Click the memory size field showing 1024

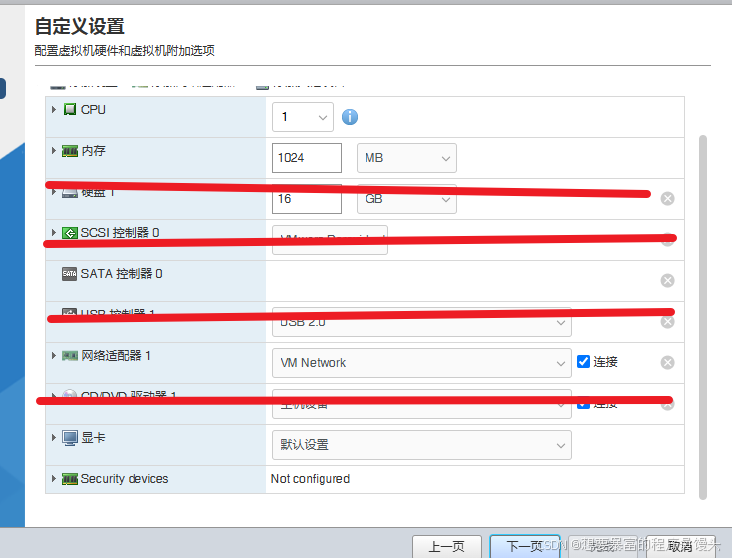click(x=307, y=158)
